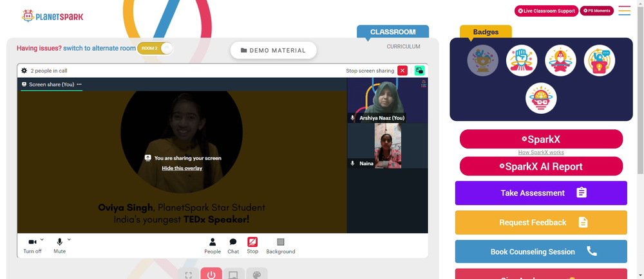Toggle the ROOM 2 switch

(x=155, y=48)
